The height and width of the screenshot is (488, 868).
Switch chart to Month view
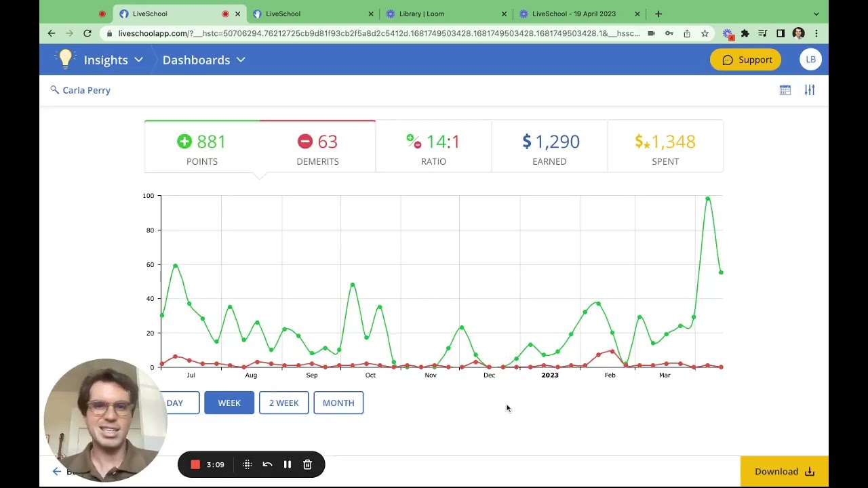(x=338, y=403)
